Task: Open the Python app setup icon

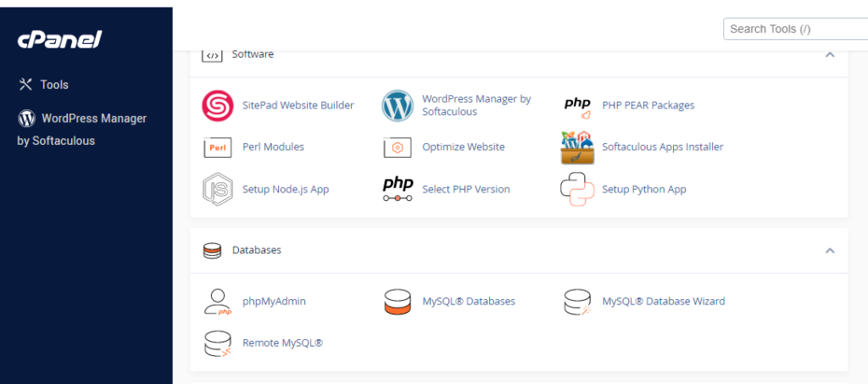Action: [x=577, y=189]
